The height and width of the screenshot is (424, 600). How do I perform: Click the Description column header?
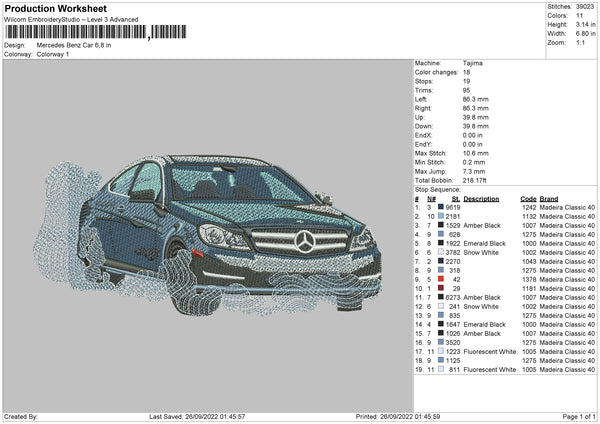[481, 199]
